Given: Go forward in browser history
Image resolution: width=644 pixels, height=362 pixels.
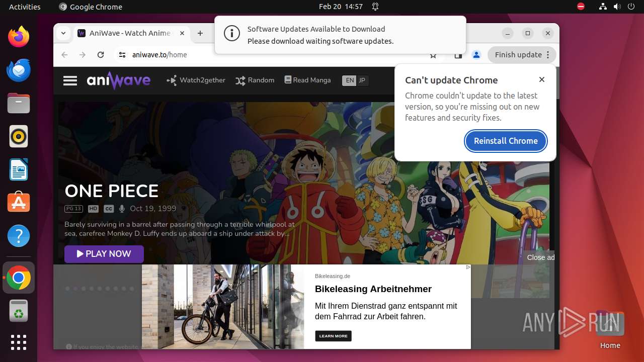Looking at the screenshot, I should [x=83, y=55].
